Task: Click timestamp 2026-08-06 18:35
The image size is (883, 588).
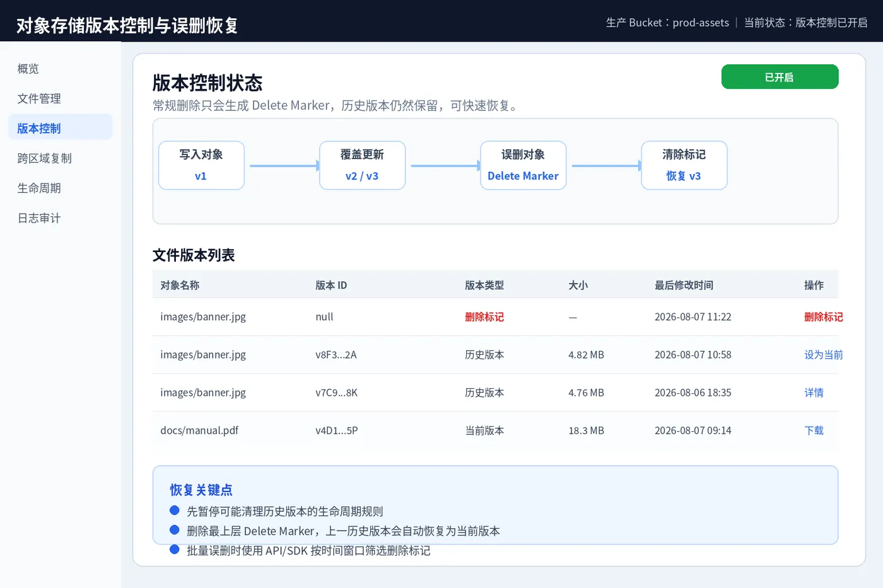Action: (693, 393)
